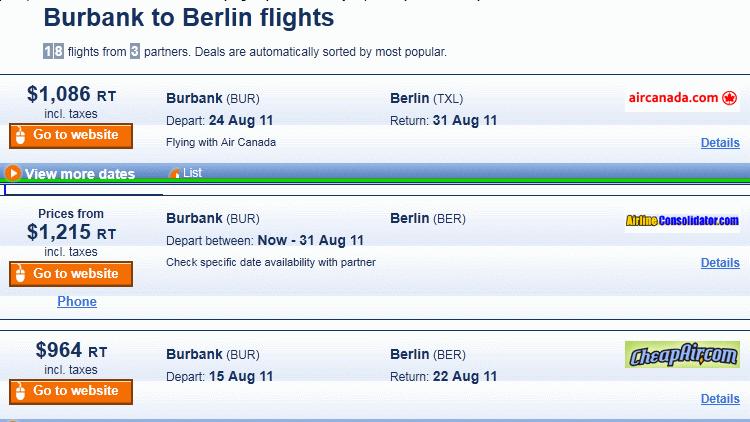Click the AirlineConsolidator.com logo
750x422 pixels.
click(683, 221)
